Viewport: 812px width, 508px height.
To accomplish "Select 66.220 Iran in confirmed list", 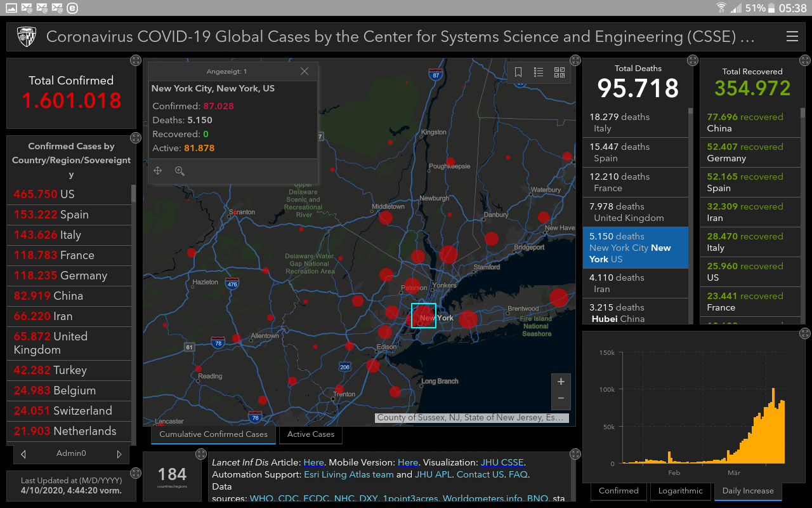I will pos(69,316).
